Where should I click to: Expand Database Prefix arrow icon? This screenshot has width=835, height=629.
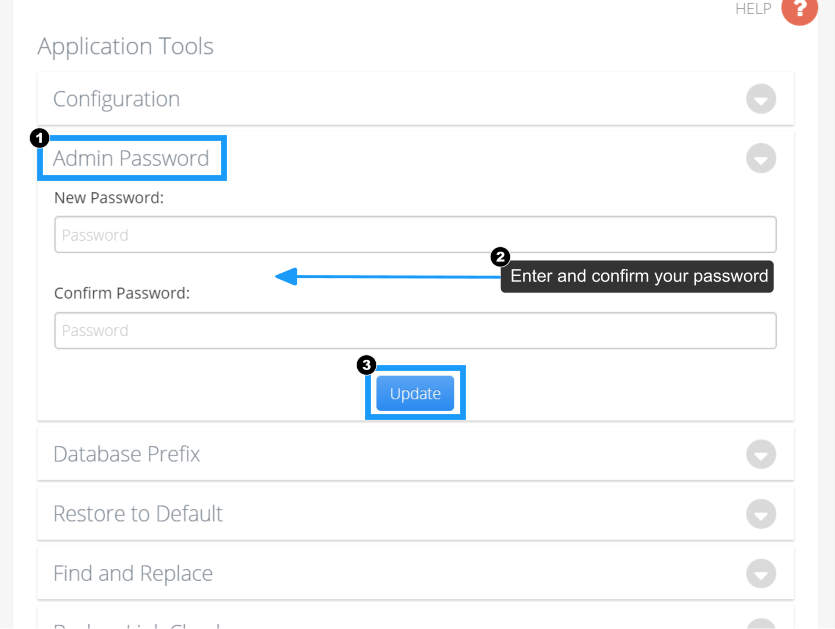tap(761, 454)
